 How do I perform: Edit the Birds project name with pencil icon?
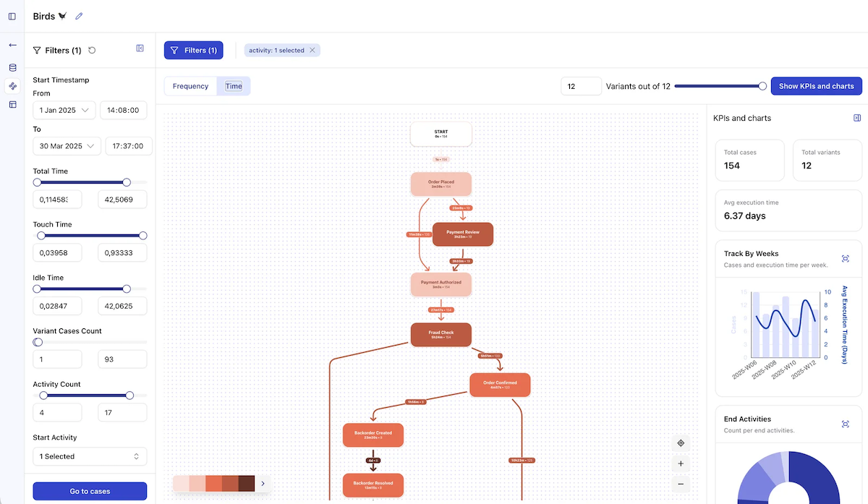(80, 15)
